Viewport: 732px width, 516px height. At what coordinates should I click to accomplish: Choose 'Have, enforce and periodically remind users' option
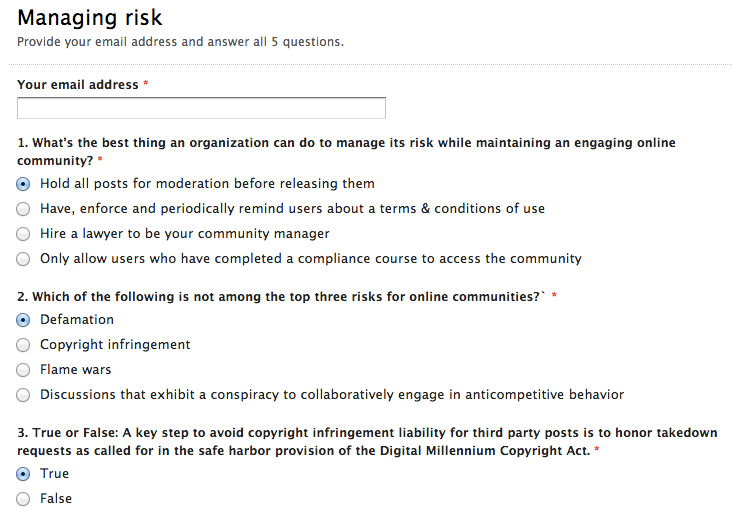pyautogui.click(x=23, y=209)
